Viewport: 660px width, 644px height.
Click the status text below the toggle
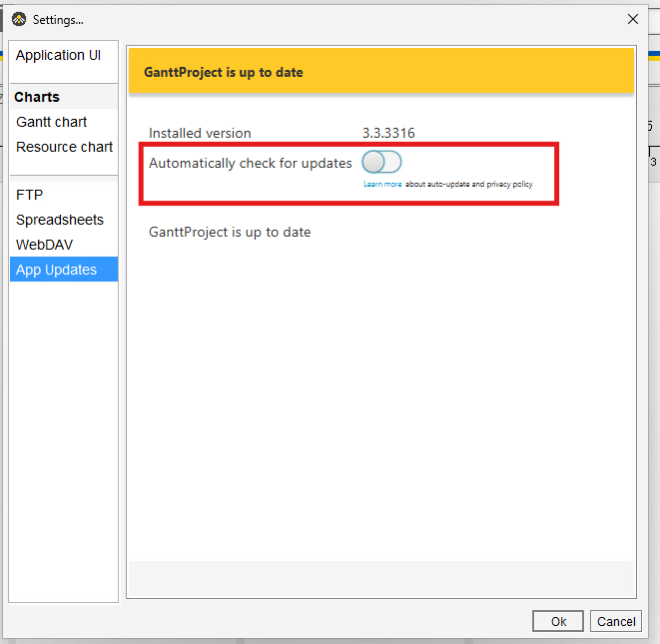coord(230,233)
